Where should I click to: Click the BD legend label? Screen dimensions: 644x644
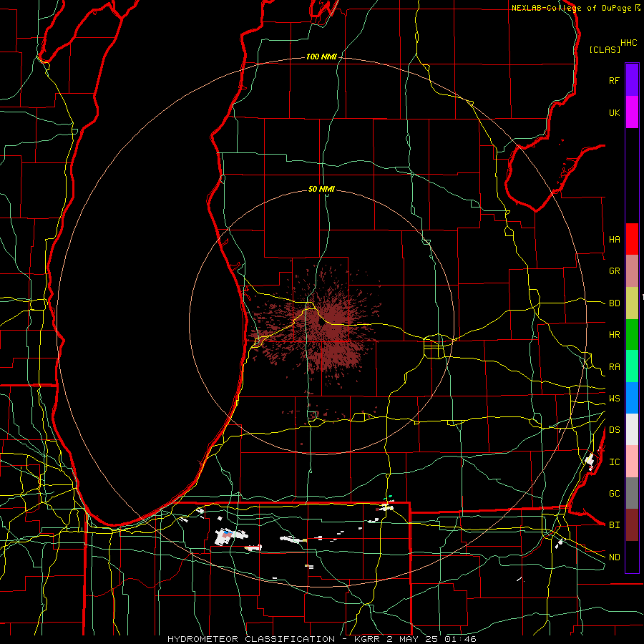(x=614, y=303)
